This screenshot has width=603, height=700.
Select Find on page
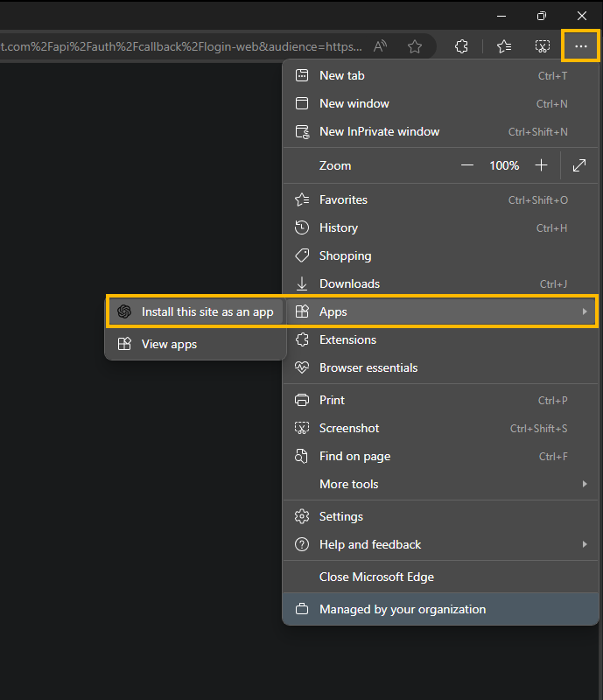pos(440,456)
